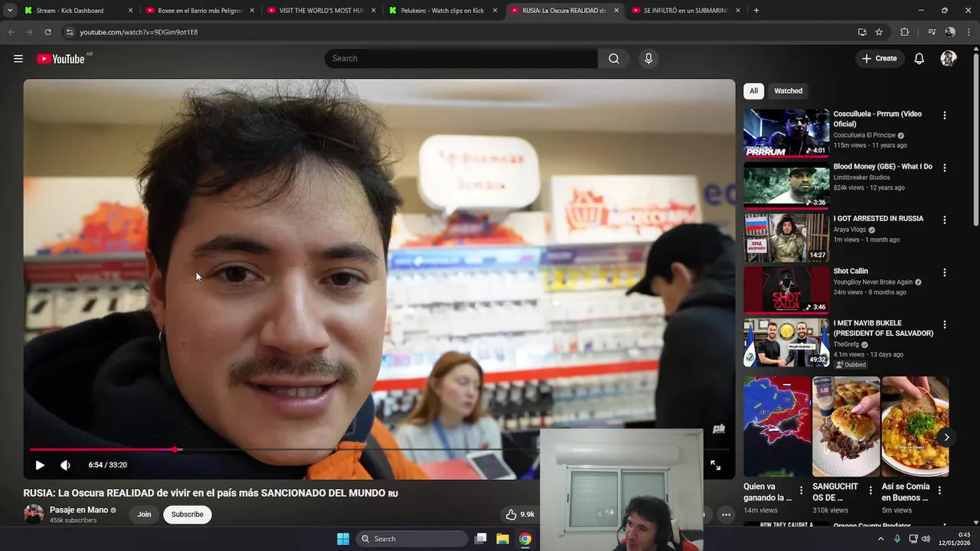The width and height of the screenshot is (980, 551).
Task: Open options for Cosculluela Prrrum video
Action: (x=944, y=116)
